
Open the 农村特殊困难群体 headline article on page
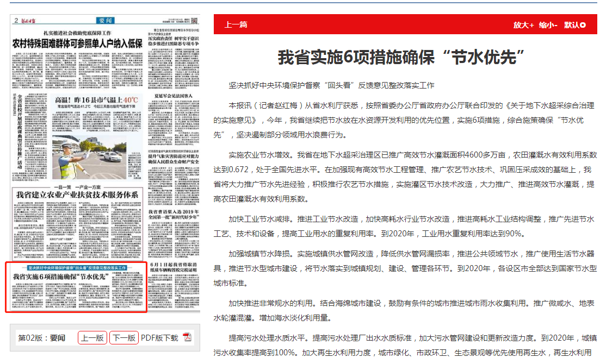[x=78, y=44]
